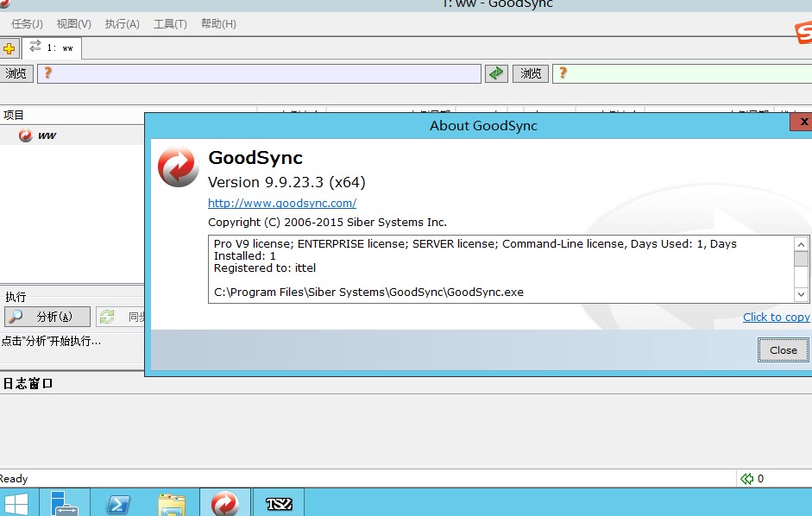
Task: Open Server Manager from taskbar
Action: (x=64, y=502)
